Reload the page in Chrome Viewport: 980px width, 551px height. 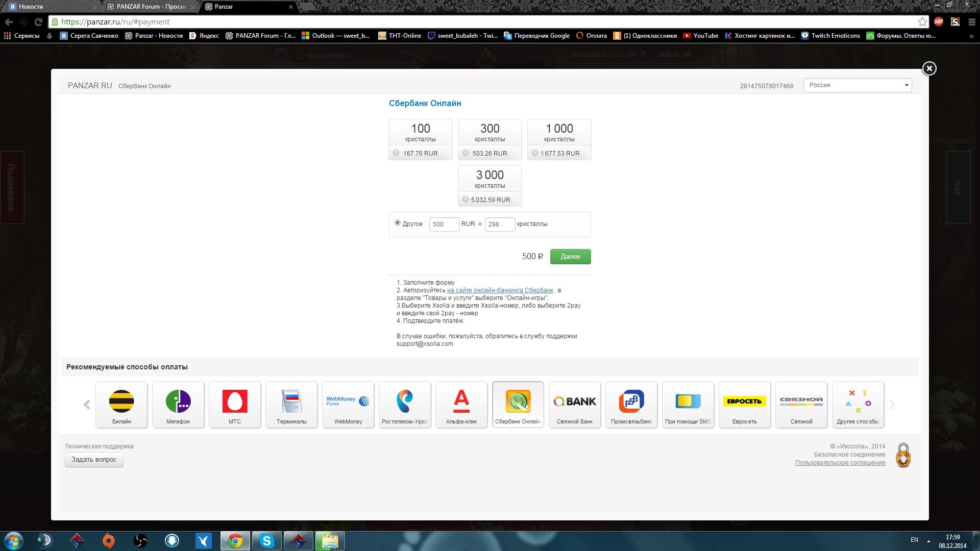tap(38, 22)
